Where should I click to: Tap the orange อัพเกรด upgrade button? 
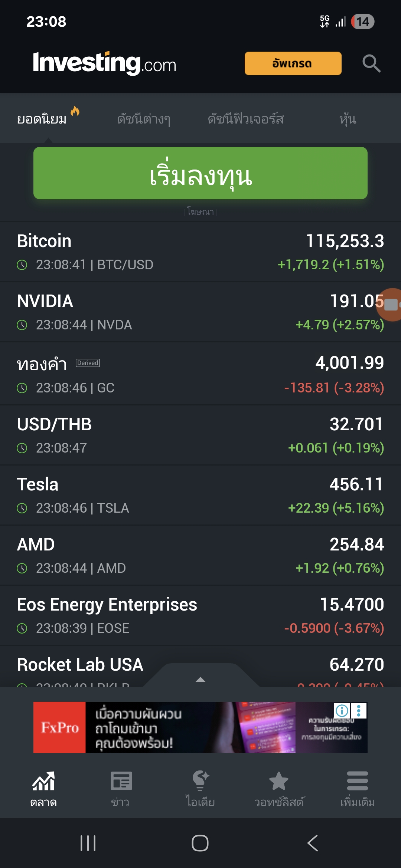pyautogui.click(x=293, y=63)
